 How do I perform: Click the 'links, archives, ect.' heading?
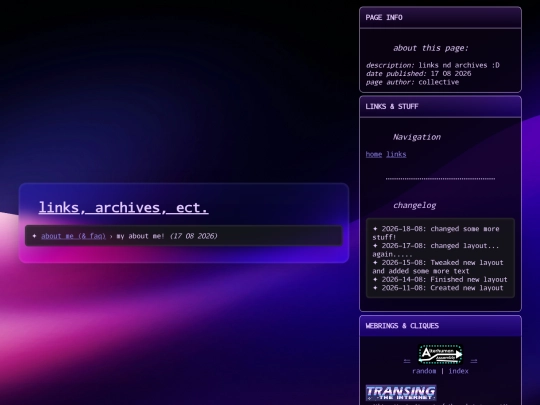click(x=123, y=208)
